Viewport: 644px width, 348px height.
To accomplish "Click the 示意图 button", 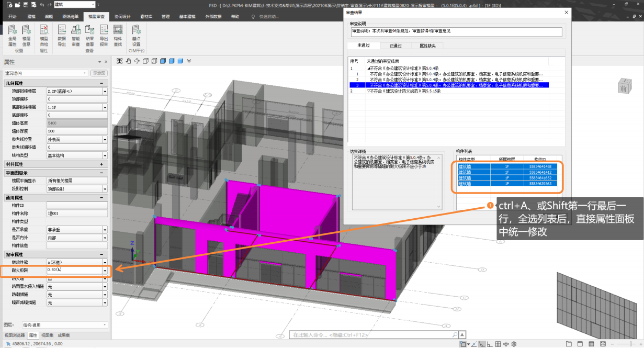I will pyautogui.click(x=99, y=73).
